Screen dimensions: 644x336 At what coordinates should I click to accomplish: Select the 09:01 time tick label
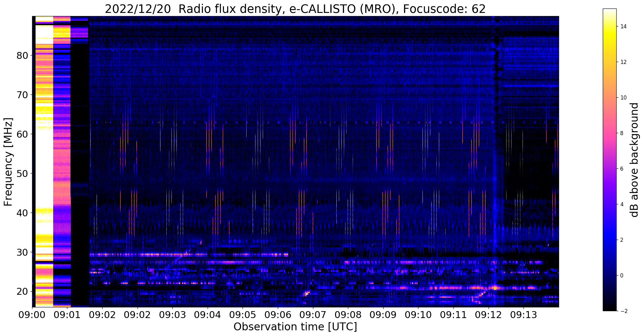67,315
